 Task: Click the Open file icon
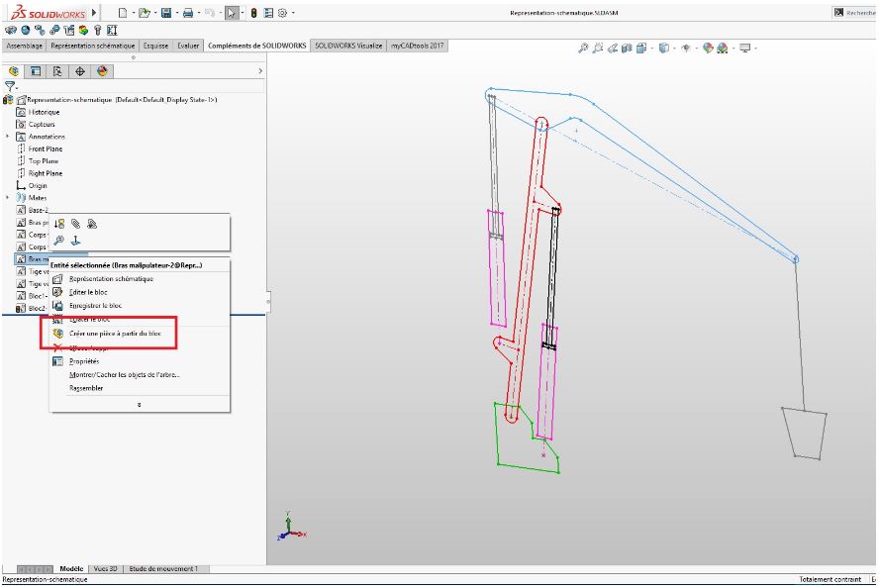(x=144, y=12)
